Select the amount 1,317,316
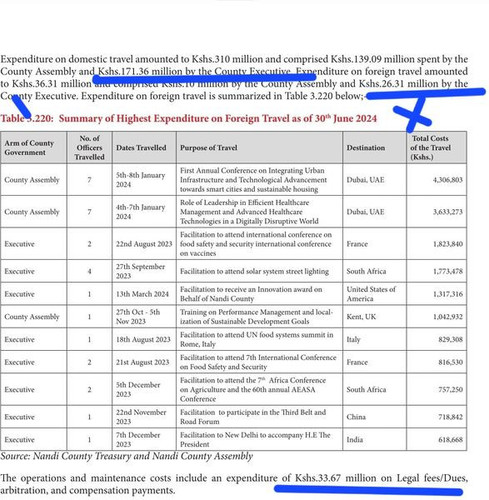The width and height of the screenshot is (489, 500). point(448,294)
